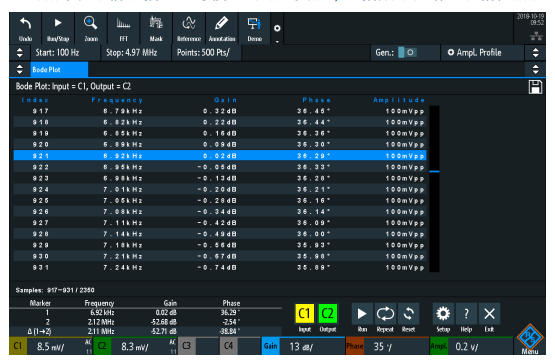Click the Undo toolbar icon

(25, 29)
